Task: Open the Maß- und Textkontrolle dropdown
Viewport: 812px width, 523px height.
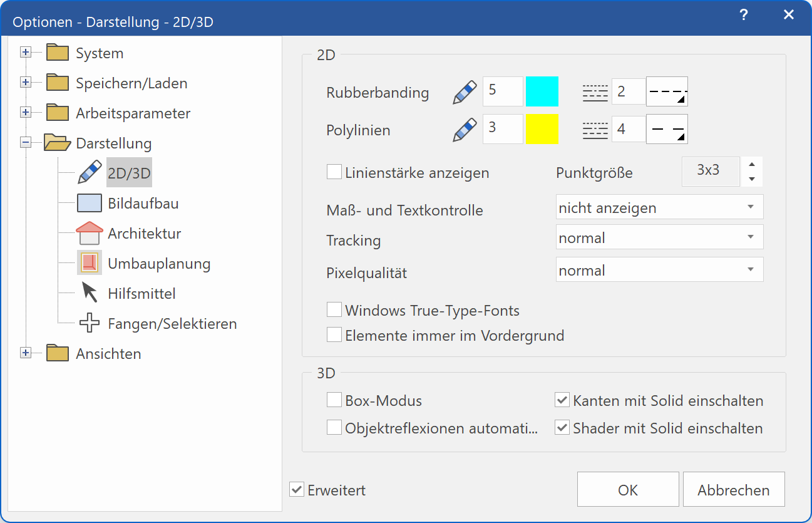Action: [x=659, y=207]
